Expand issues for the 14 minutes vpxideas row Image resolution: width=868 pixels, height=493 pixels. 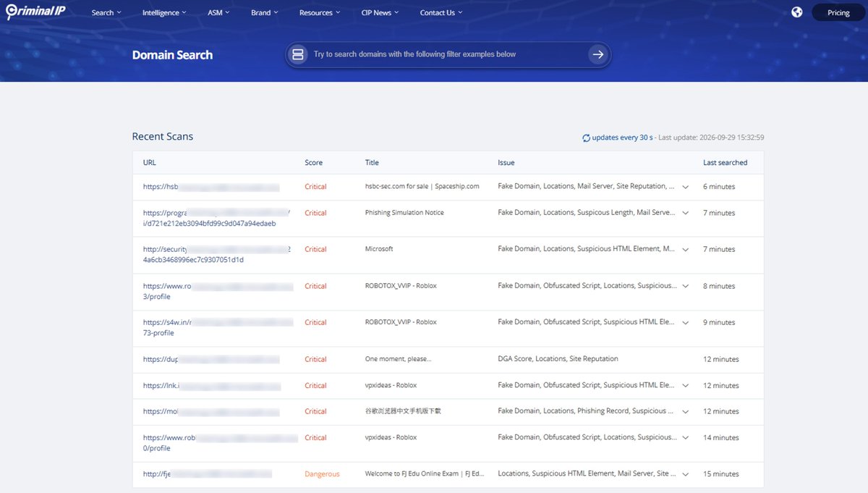click(x=686, y=437)
